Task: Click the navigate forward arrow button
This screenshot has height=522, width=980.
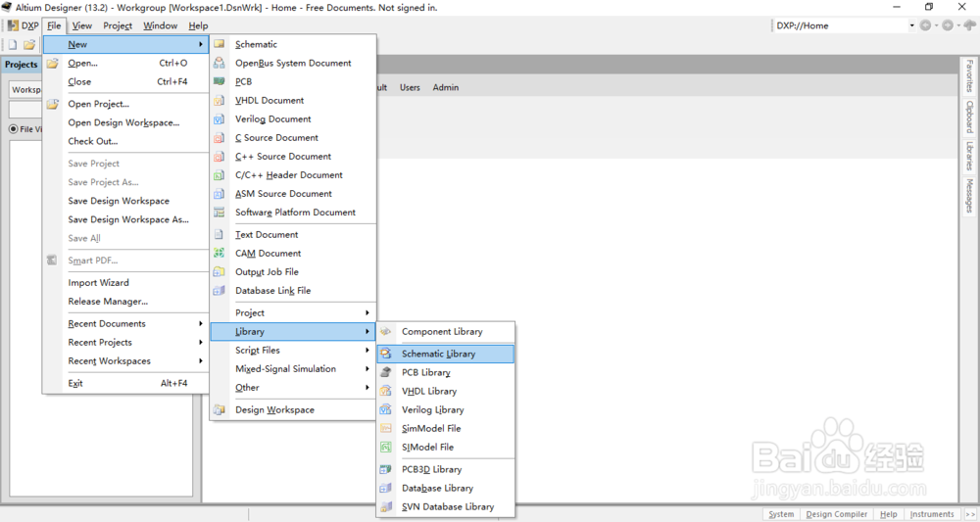Action: (x=948, y=25)
